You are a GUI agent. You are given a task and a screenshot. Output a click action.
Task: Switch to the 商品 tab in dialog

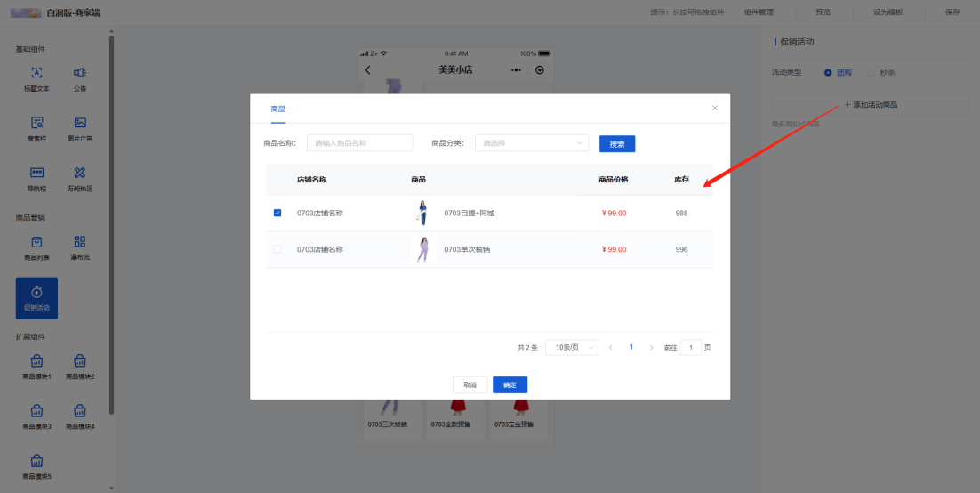click(278, 109)
